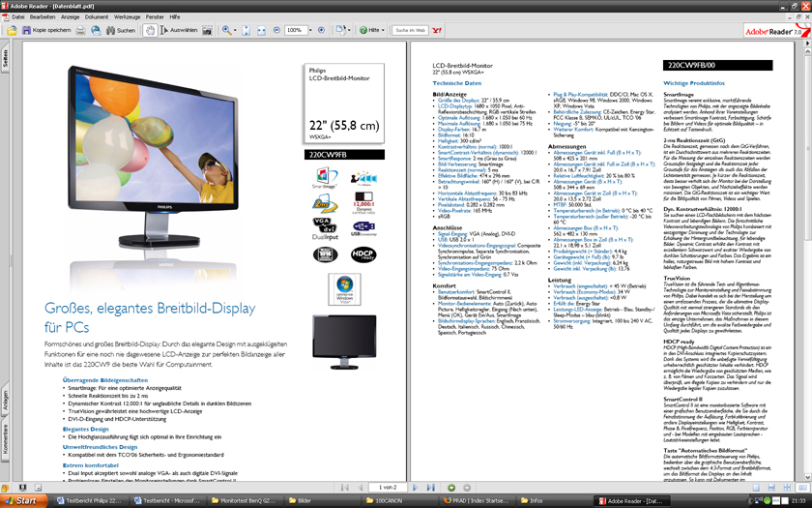Image resolution: width=812 pixels, height=508 pixels.
Task: Go to previous page arrow
Action: coord(361,488)
